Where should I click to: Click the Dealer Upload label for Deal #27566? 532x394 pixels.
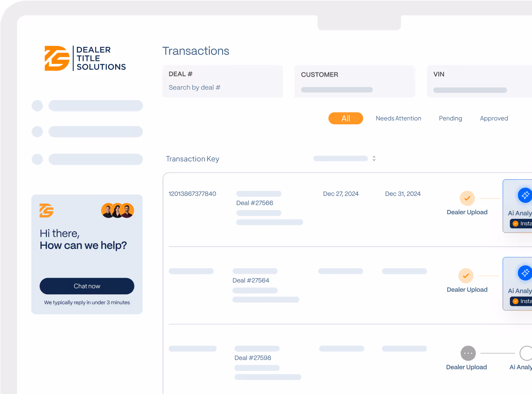point(467,212)
